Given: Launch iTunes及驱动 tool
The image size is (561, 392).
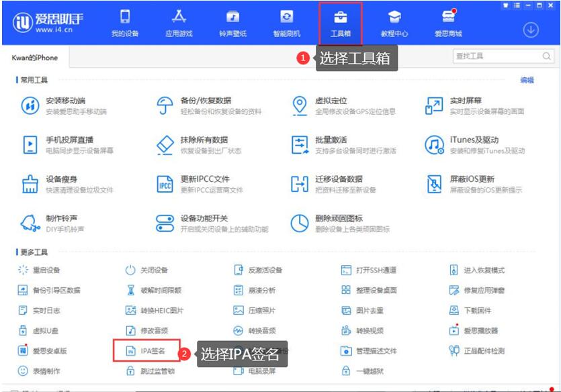Looking at the screenshot, I should tap(473, 144).
